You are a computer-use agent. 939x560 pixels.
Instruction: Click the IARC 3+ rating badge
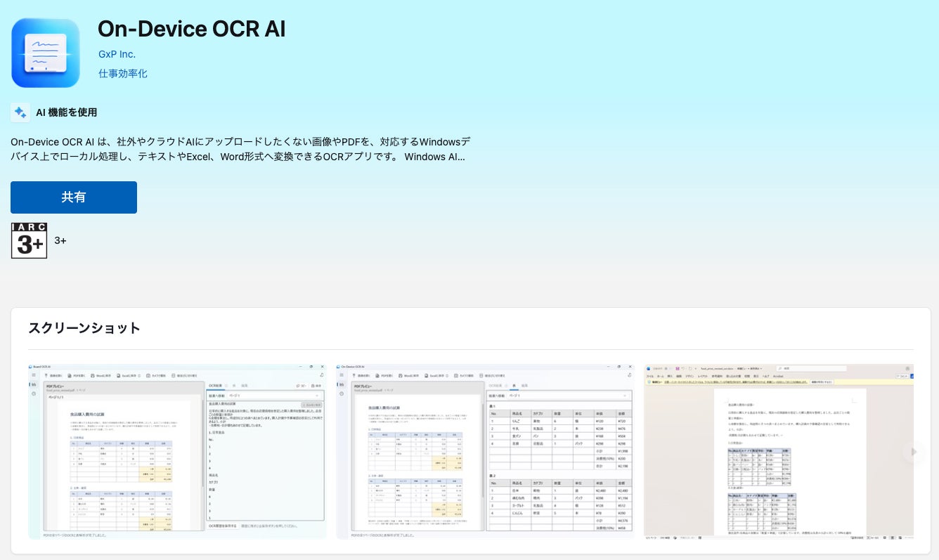pos(30,241)
